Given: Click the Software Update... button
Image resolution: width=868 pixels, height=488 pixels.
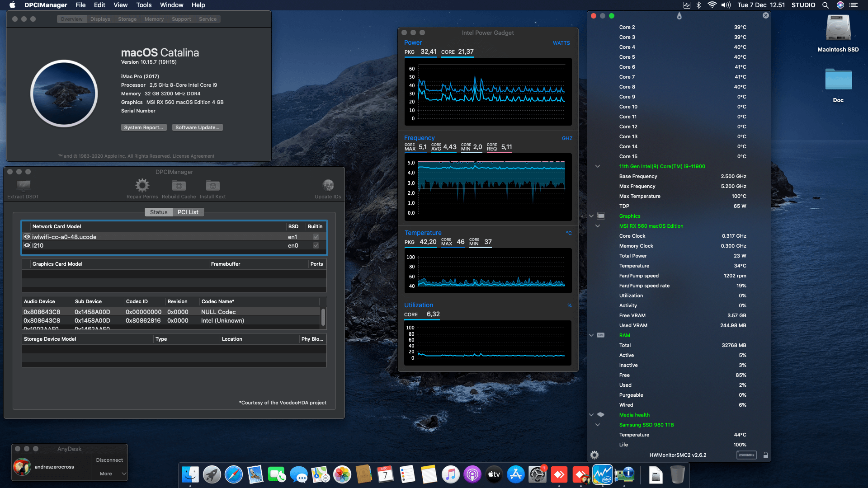Looking at the screenshot, I should [x=197, y=127].
